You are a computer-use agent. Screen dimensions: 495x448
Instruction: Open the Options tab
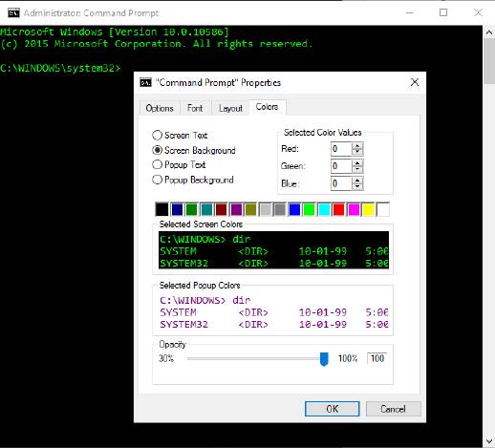pos(160,108)
